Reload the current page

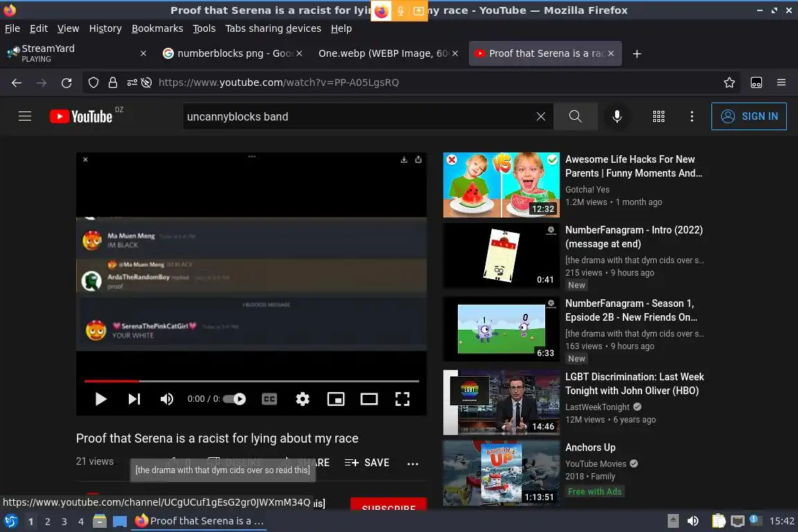coord(66,82)
